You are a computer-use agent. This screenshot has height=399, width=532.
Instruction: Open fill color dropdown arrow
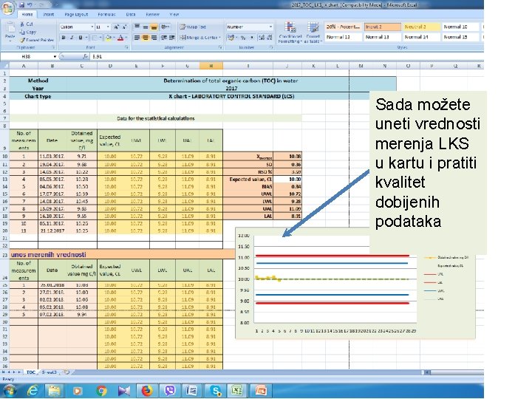(114, 38)
